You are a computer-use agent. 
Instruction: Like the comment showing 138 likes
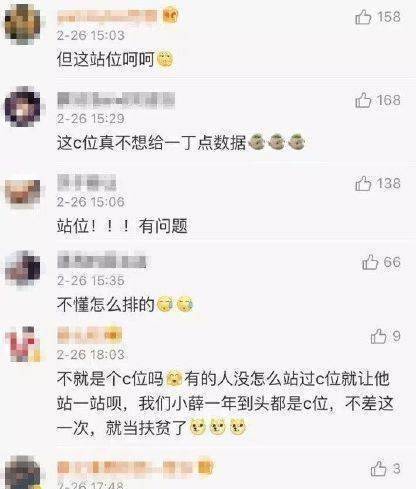(363, 183)
